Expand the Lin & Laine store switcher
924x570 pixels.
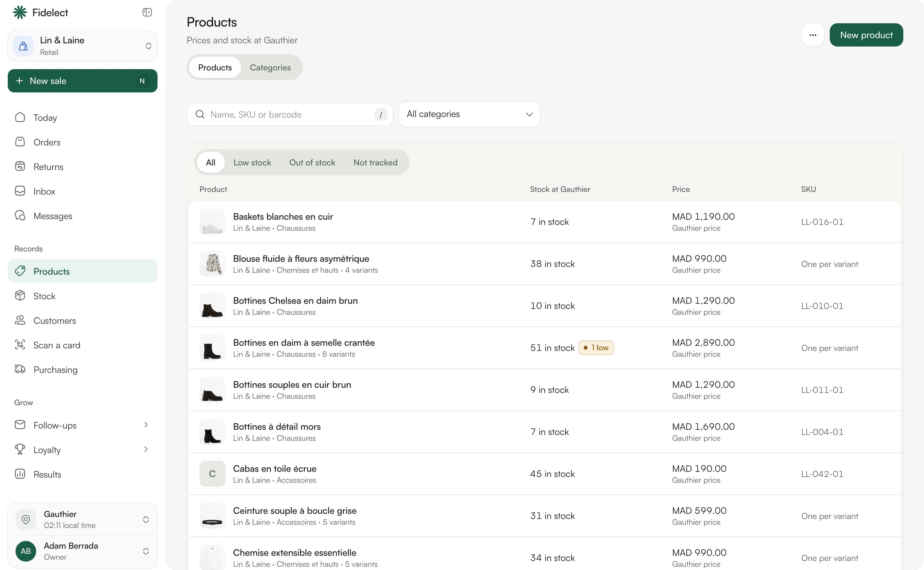click(x=83, y=46)
